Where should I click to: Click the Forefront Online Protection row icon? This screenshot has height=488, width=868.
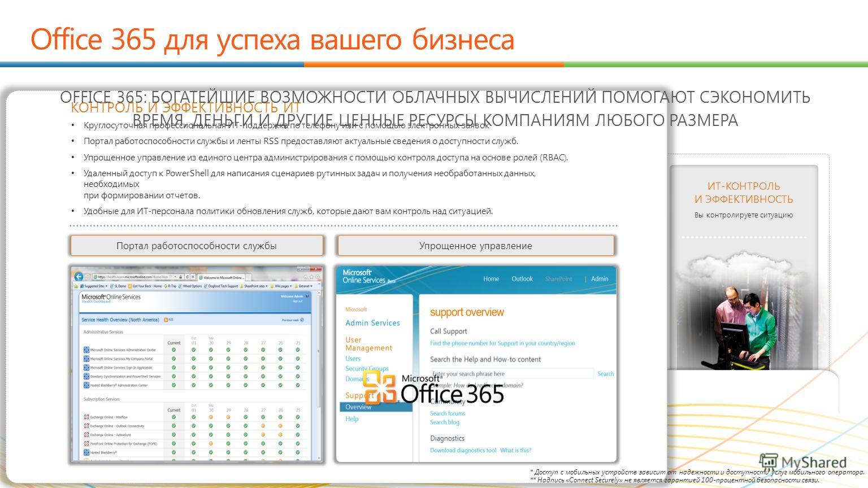click(86, 444)
